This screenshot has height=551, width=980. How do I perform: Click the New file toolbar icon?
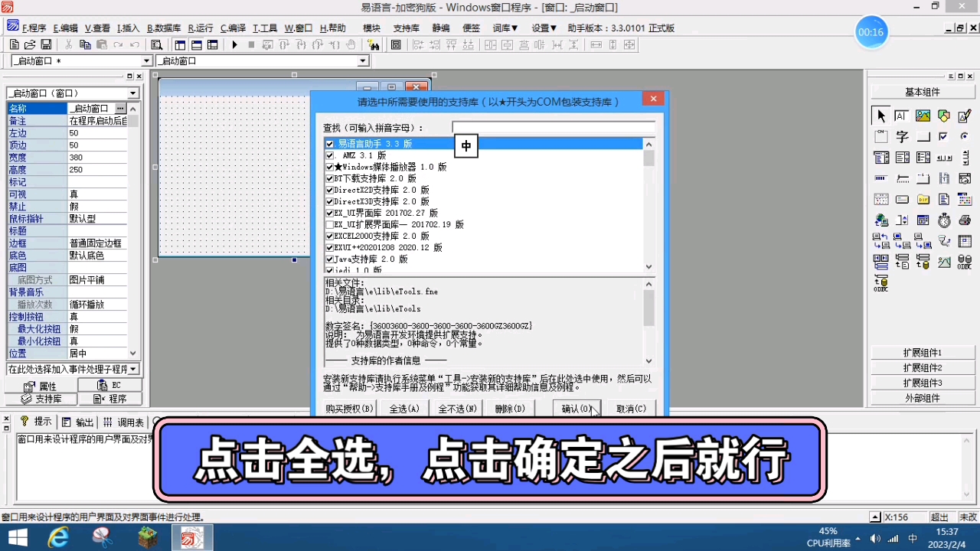(x=13, y=45)
